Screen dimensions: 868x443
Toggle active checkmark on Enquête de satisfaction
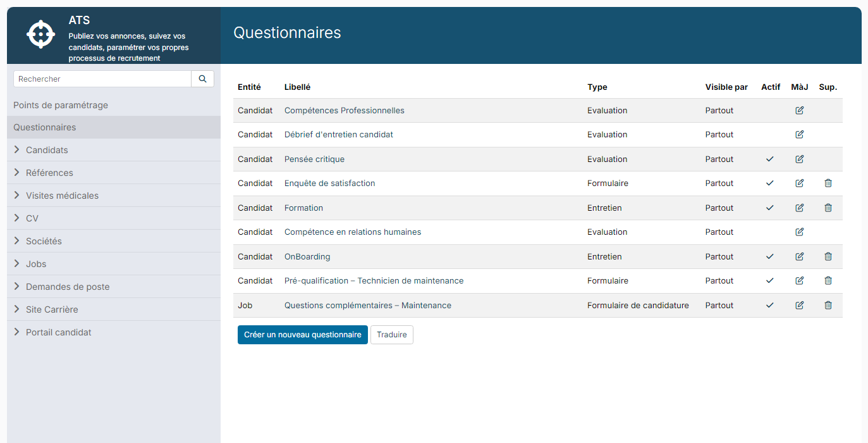tap(769, 184)
